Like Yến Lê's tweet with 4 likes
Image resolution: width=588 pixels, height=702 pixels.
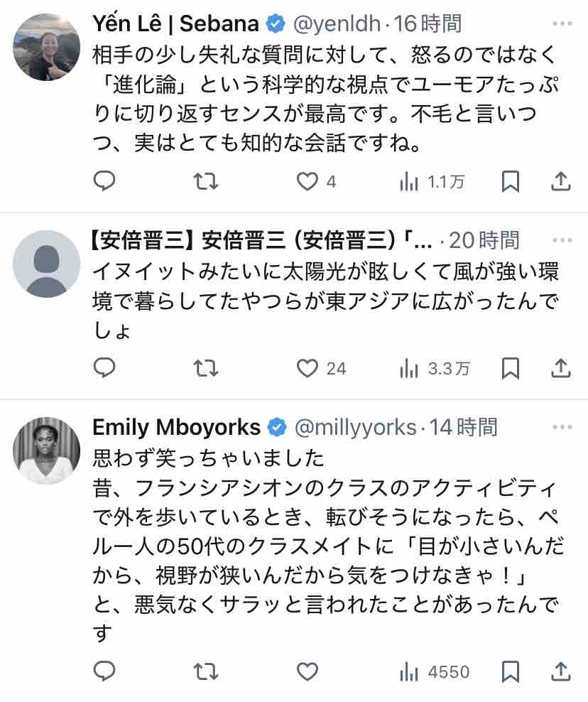click(307, 182)
